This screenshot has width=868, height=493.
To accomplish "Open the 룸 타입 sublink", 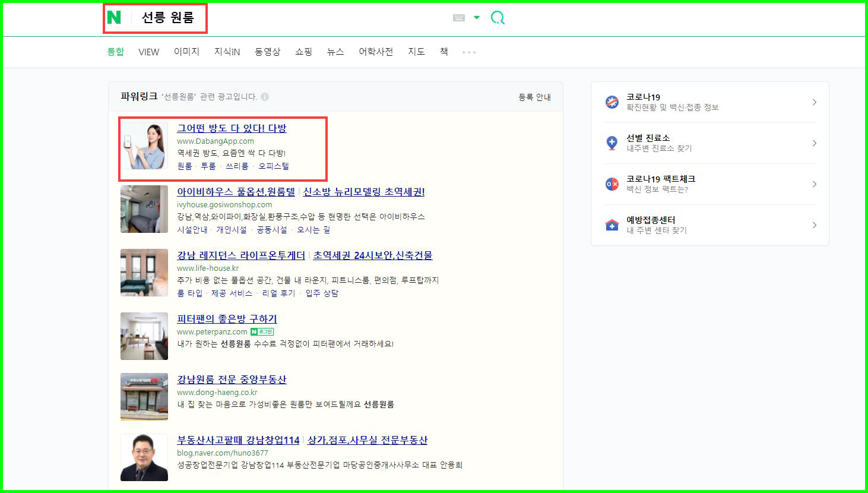I will coord(190,293).
